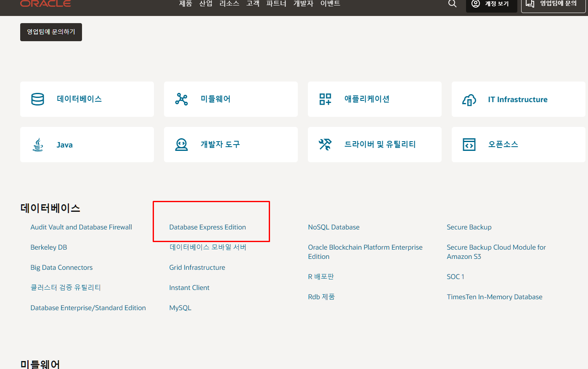Open the Secure Backup link
This screenshot has width=588, height=369.
[469, 227]
